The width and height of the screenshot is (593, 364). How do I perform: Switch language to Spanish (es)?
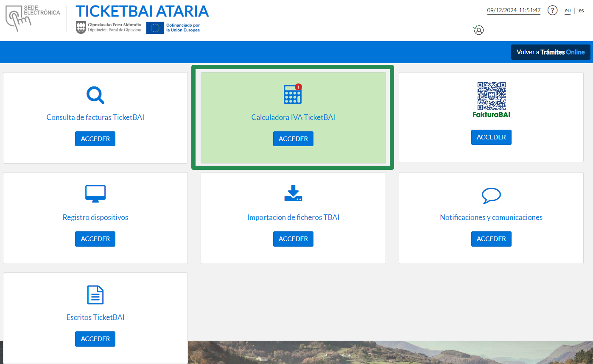pos(581,11)
